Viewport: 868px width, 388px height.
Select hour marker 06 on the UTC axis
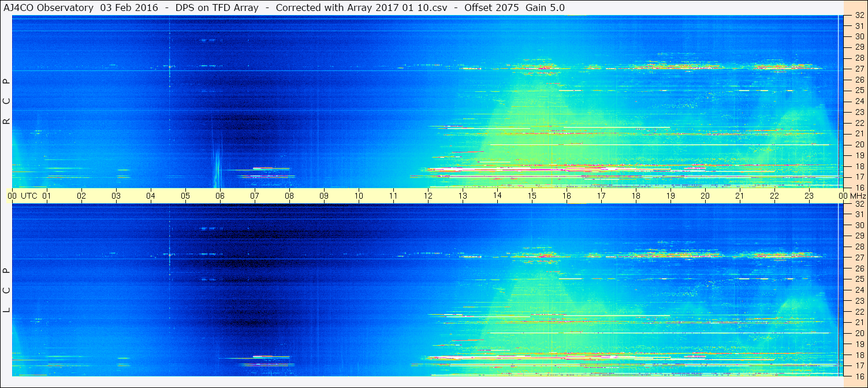point(220,196)
